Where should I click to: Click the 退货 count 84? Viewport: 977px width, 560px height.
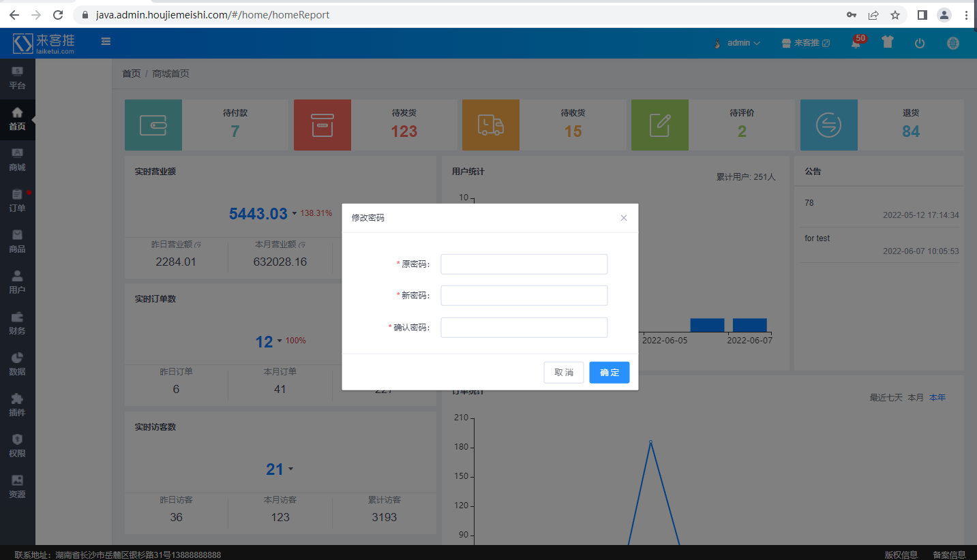(x=911, y=131)
